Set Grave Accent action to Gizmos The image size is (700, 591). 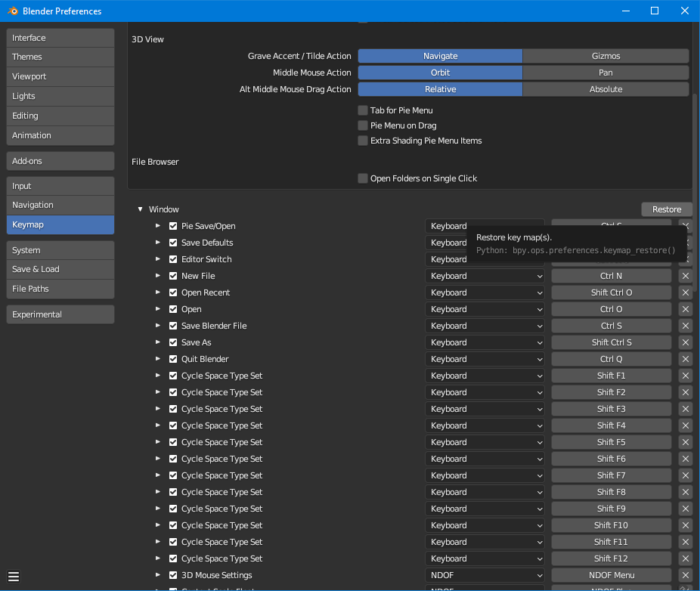606,56
